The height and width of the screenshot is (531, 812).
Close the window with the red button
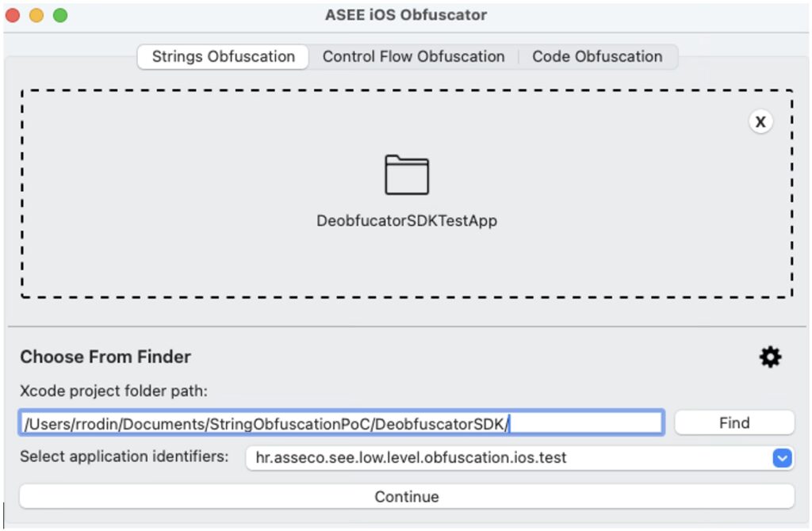(13, 15)
